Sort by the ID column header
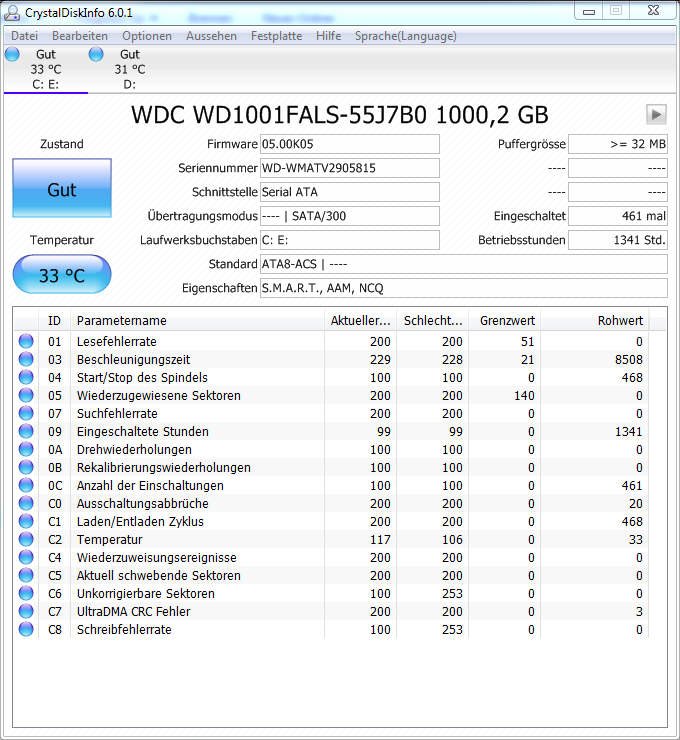 (x=54, y=320)
